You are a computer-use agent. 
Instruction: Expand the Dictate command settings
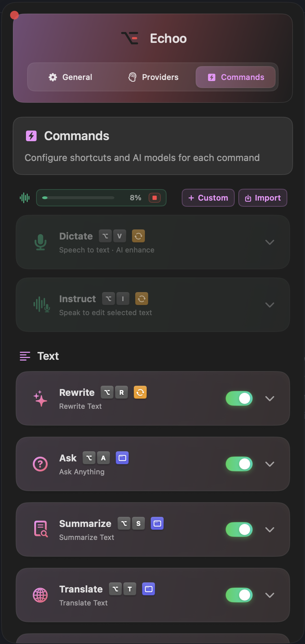(x=270, y=242)
